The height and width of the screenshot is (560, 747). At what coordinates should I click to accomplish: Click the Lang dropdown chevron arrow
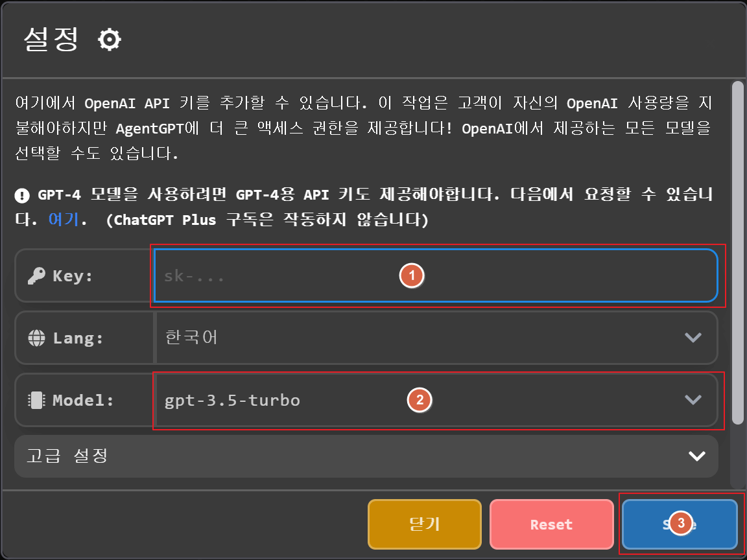pyautogui.click(x=693, y=338)
